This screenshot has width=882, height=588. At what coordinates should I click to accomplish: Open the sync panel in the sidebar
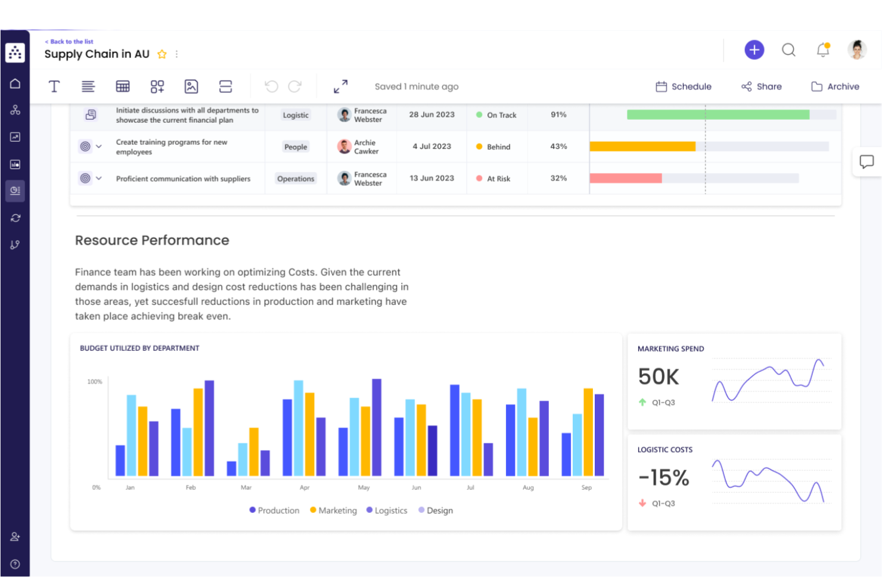point(15,217)
